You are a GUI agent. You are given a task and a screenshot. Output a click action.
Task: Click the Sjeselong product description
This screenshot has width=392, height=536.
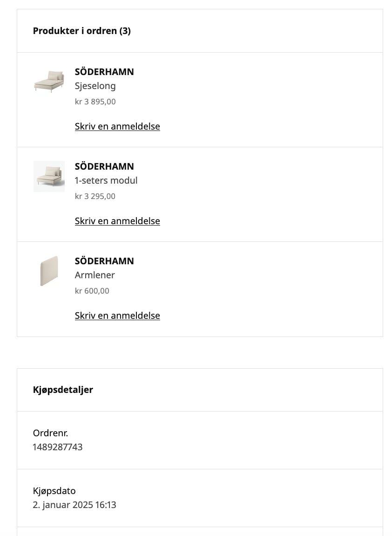coord(95,86)
